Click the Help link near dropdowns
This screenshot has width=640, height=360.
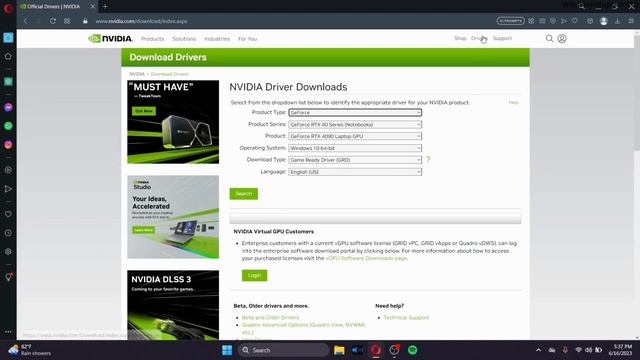click(x=513, y=102)
